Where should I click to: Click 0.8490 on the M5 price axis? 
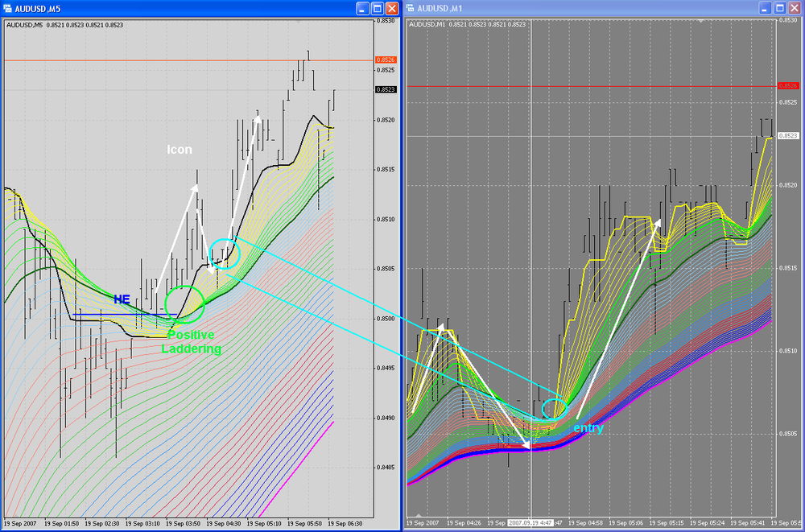(x=386, y=418)
